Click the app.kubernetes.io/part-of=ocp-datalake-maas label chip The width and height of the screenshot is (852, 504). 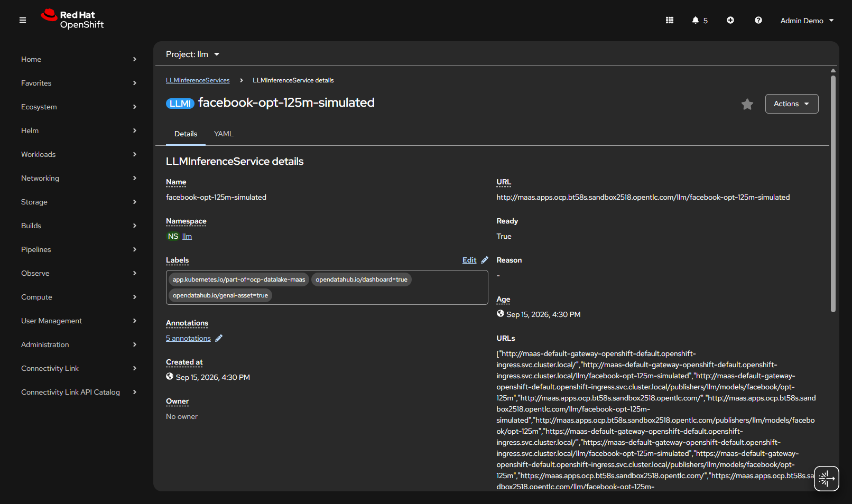pos(239,279)
